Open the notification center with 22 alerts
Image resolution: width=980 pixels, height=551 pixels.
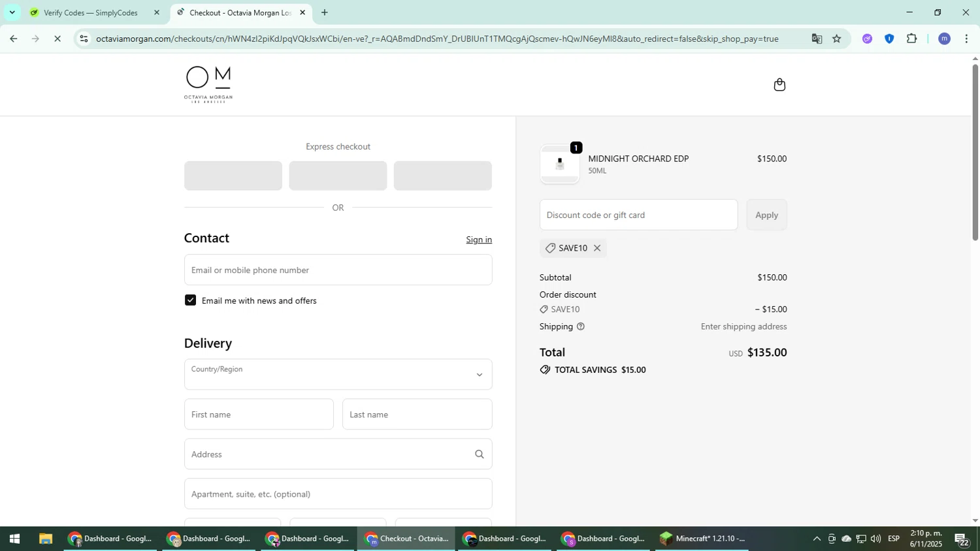point(962,539)
